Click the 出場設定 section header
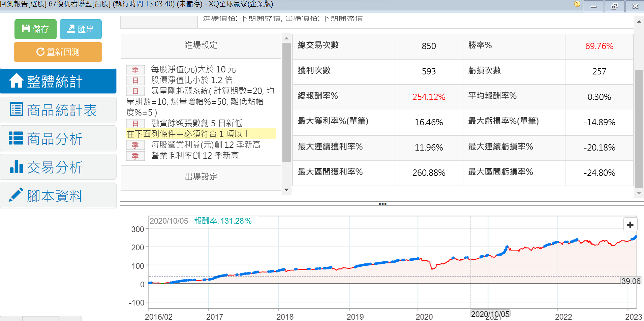Screen dimensions: 644x321 point(201,177)
